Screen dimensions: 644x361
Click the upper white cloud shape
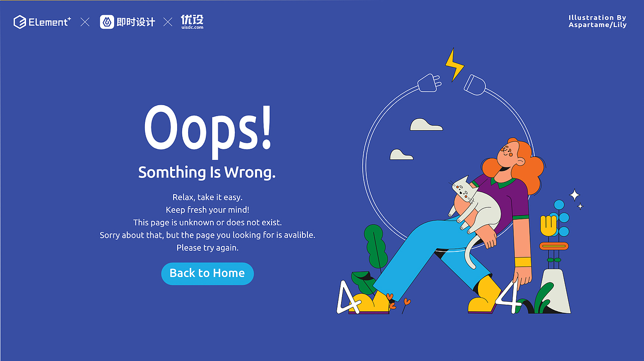click(426, 125)
